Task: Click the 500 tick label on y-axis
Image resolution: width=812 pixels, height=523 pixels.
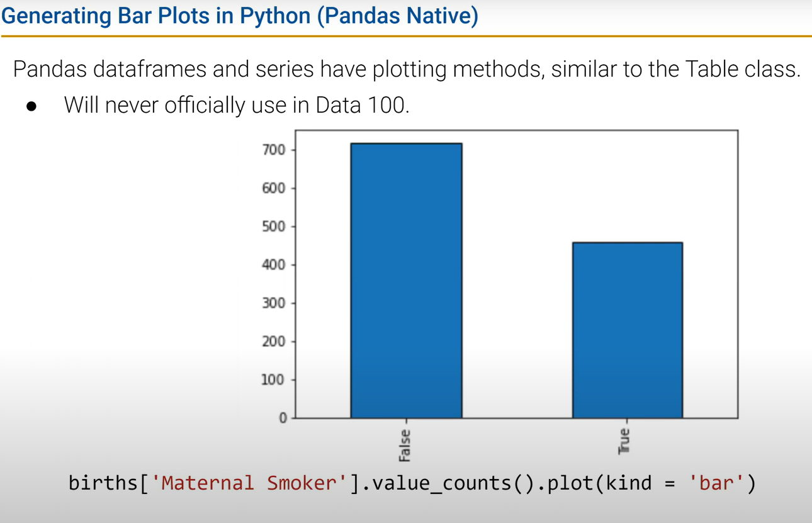Action: (274, 227)
